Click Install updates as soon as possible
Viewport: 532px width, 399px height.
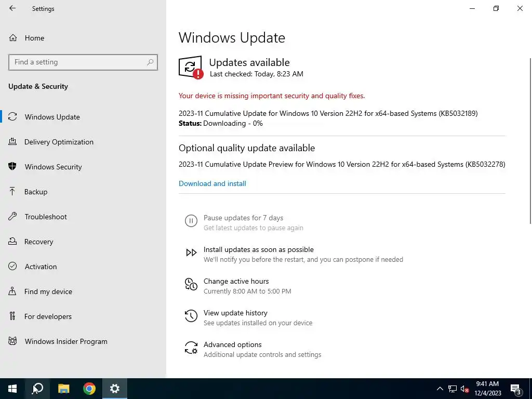click(x=259, y=249)
